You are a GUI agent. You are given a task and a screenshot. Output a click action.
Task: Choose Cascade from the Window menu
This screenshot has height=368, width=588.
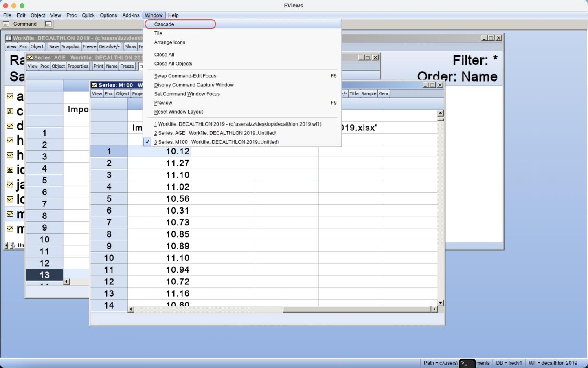click(164, 24)
